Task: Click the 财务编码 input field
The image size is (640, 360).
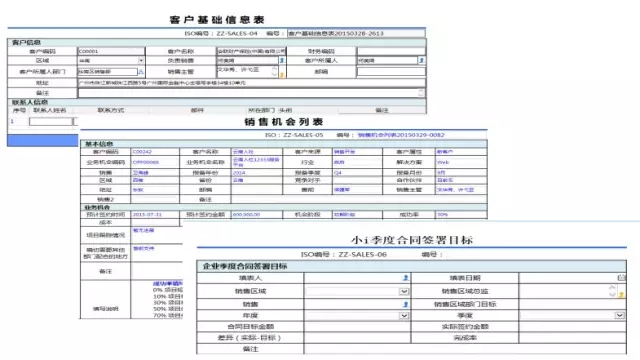Action: point(391,51)
